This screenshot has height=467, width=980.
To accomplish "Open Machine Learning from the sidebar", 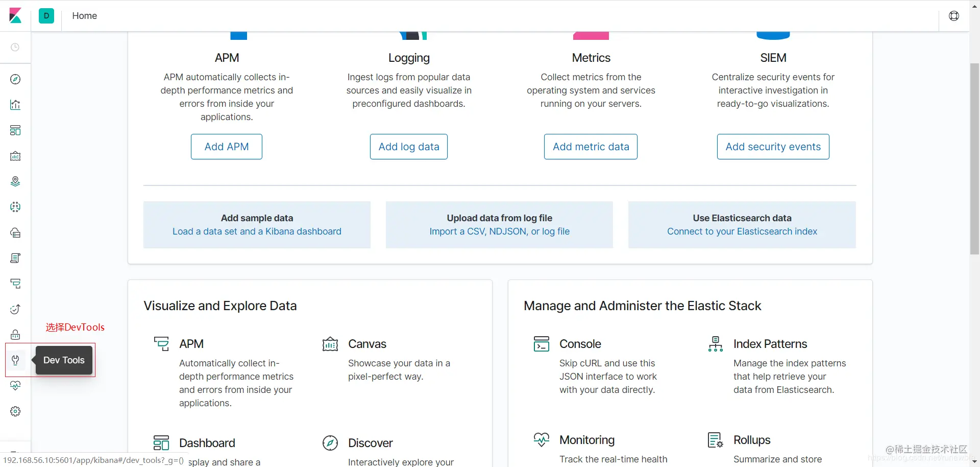I will 15,207.
